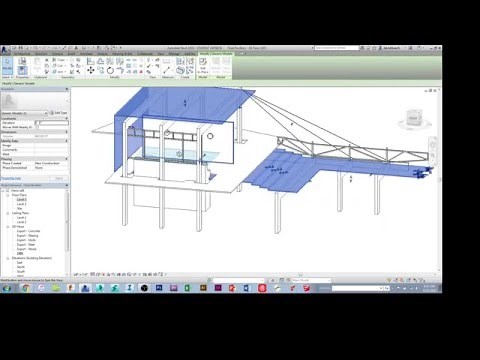Click the Offset tool icon

tap(100, 61)
